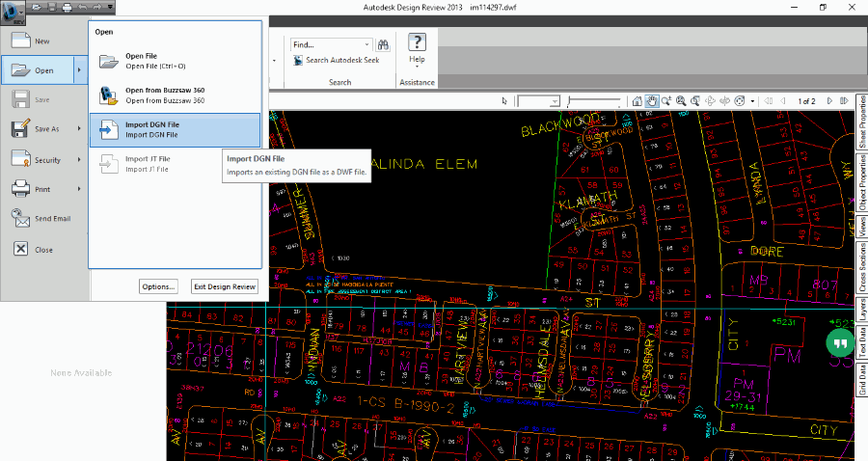Expand the Save As submenu arrow
The image size is (868, 461).
point(80,129)
